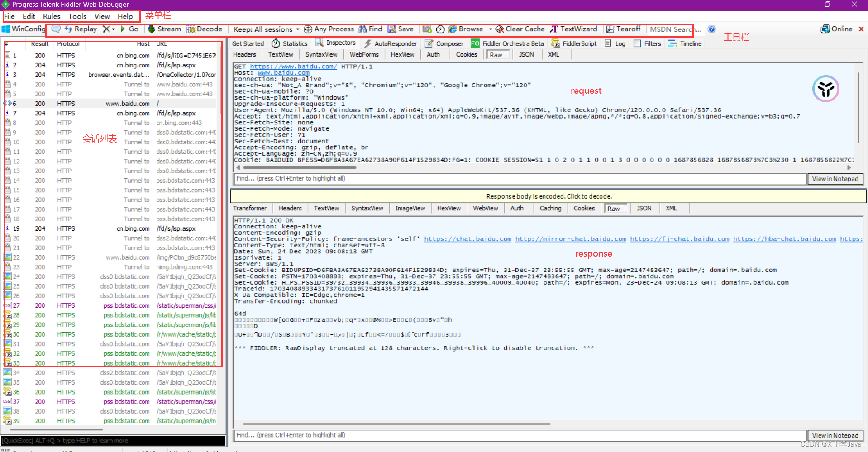Click request pane vertical scrollbar
868x452 pixels.
pos(858,108)
